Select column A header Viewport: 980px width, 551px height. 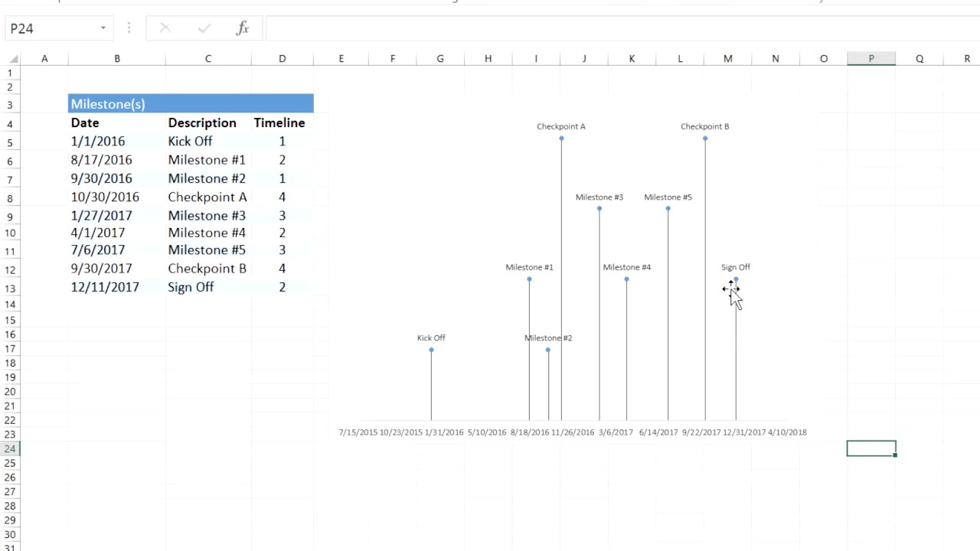44,58
